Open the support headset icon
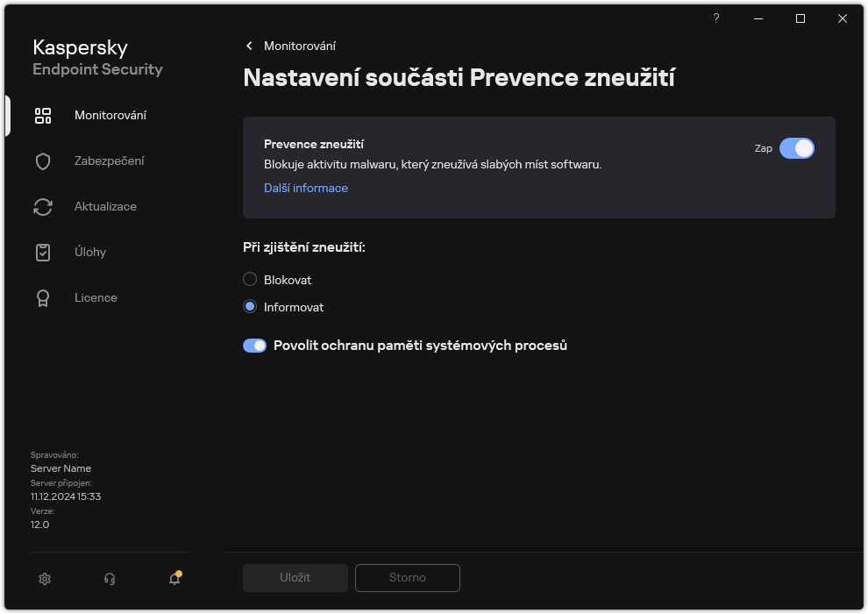Viewport: 868px width, 614px height. tap(109, 579)
